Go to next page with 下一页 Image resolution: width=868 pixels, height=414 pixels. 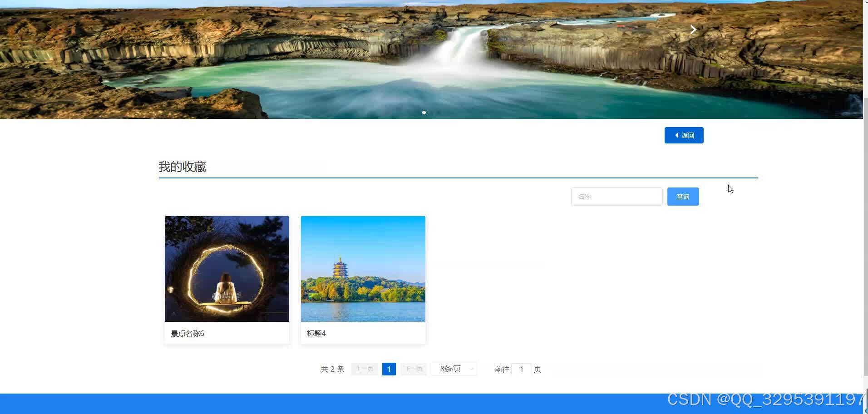coord(414,369)
